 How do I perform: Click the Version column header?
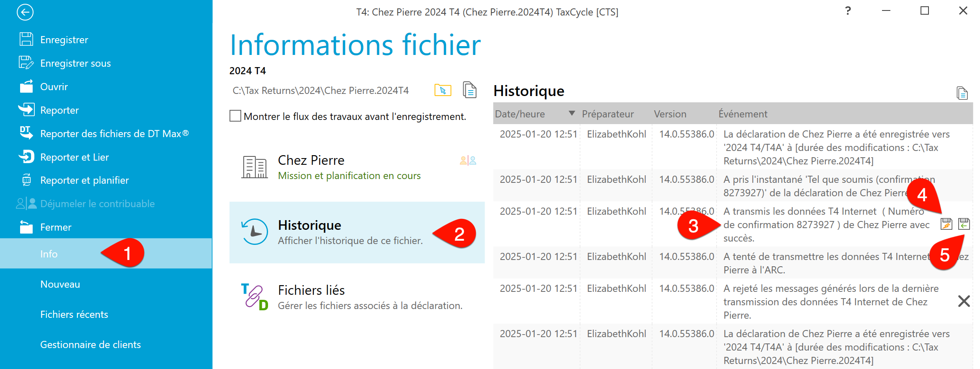point(670,114)
